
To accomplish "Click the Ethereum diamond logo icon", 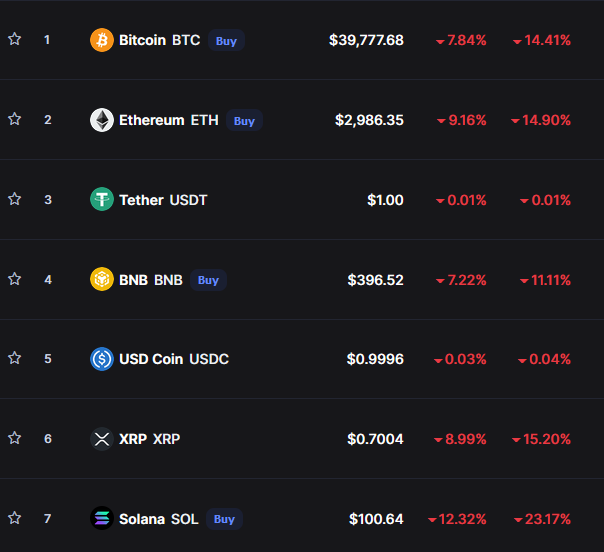I will click(102, 120).
